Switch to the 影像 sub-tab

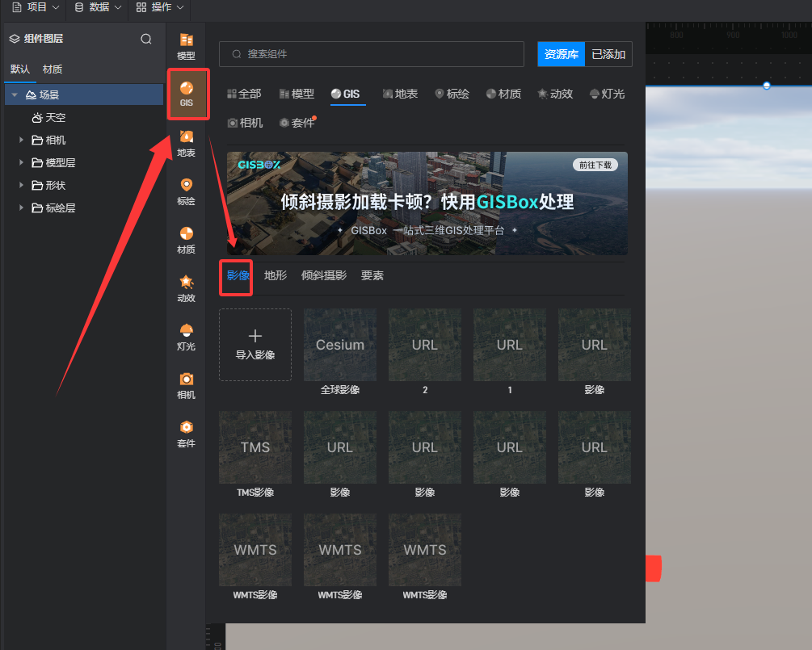pos(238,275)
